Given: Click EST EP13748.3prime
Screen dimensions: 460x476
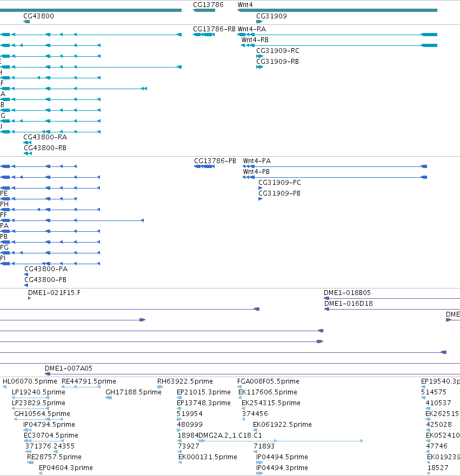Looking at the screenshot, I should 204,403.
